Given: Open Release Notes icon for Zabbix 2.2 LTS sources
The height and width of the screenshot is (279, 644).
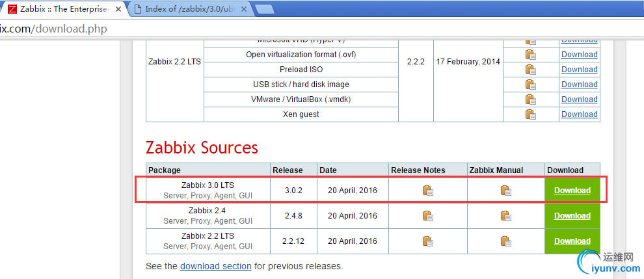Looking at the screenshot, I should (428, 241).
